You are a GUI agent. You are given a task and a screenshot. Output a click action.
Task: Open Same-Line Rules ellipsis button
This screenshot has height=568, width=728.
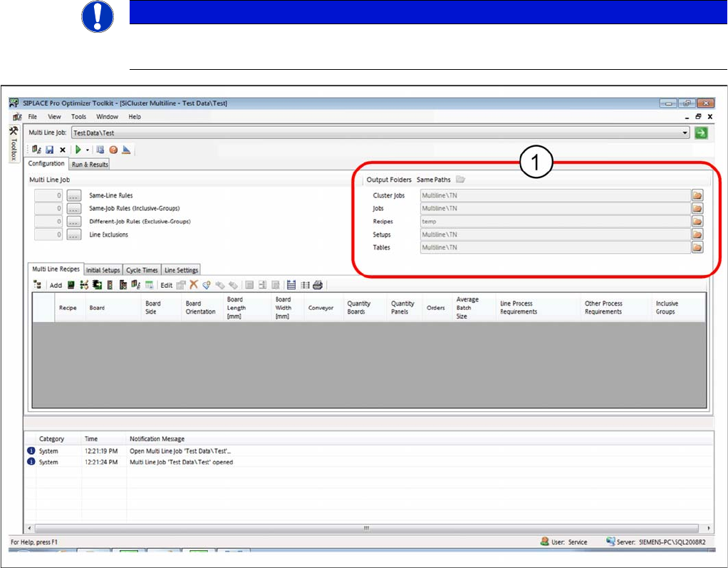tap(73, 195)
